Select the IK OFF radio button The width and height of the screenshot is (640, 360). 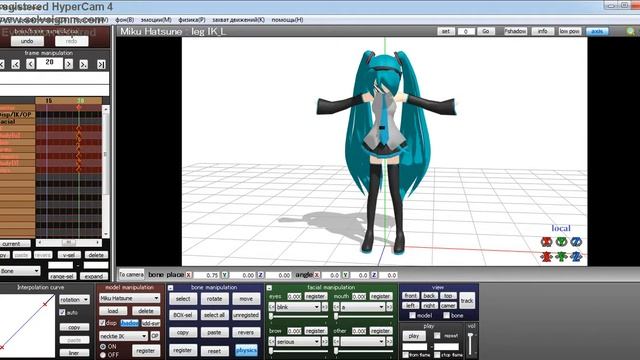(x=103, y=355)
